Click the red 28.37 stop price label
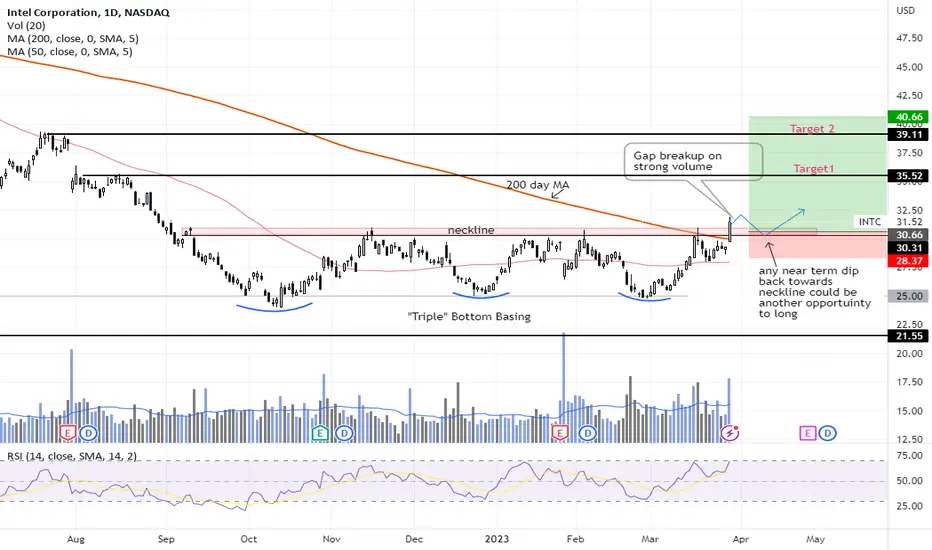Image resolution: width=932 pixels, height=550 pixels. 907,261
